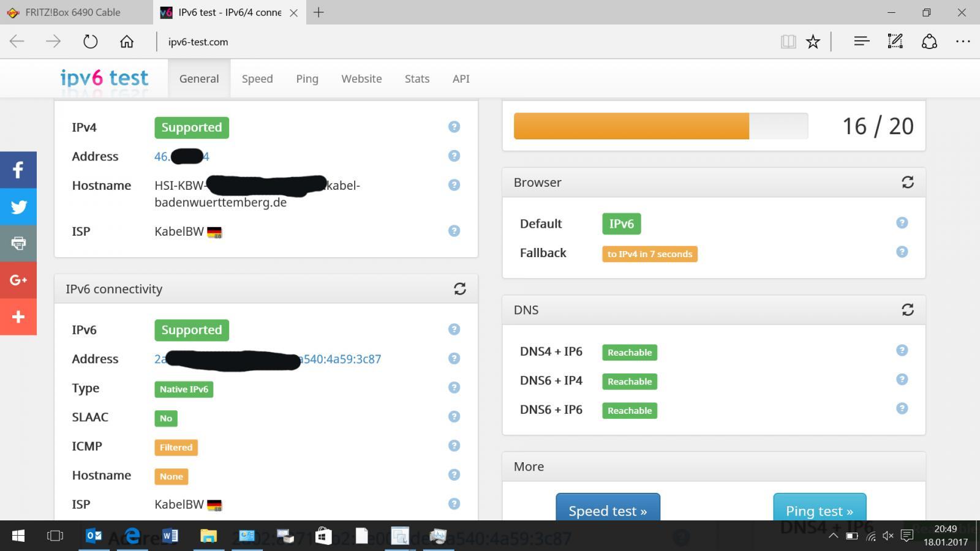
Task: Switch to FRITZ!Box 6490 Cable browser tab
Action: pyautogui.click(x=76, y=12)
